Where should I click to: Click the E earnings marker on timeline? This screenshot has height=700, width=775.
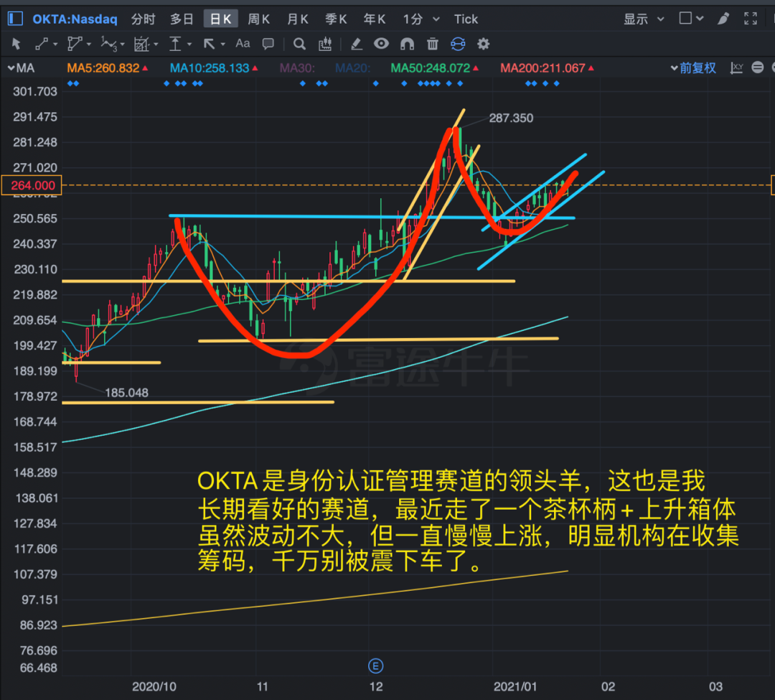pos(375,666)
